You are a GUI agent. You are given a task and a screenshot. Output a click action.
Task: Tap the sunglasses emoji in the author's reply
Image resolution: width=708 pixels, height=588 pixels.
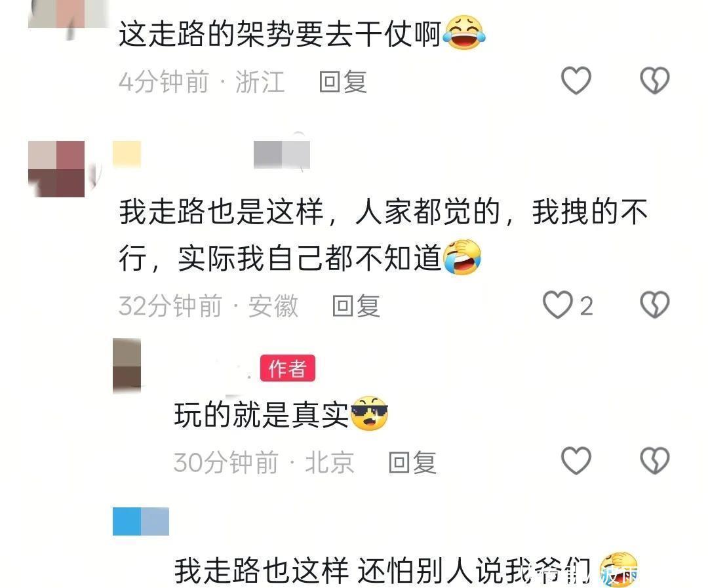pos(369,413)
